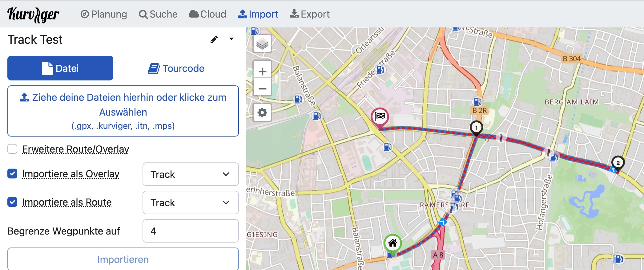644x270 pixels.
Task: Enable Erweitere Route/Overlay checkbox
Action: [x=12, y=149]
